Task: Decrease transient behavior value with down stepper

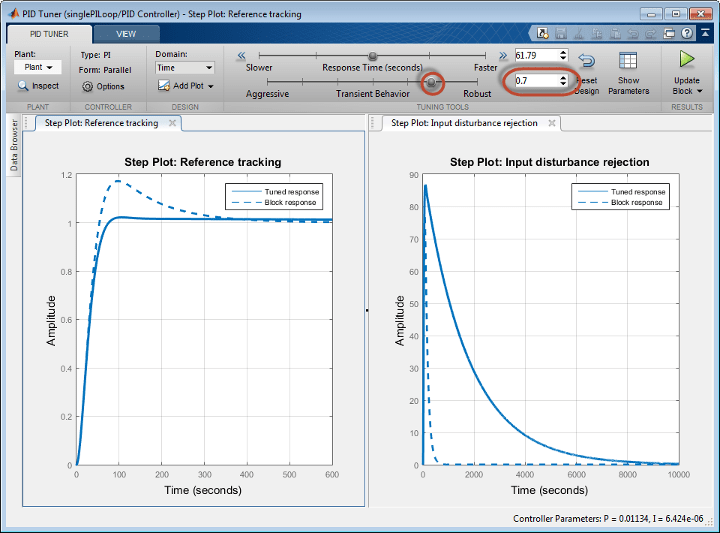Action: click(x=563, y=84)
